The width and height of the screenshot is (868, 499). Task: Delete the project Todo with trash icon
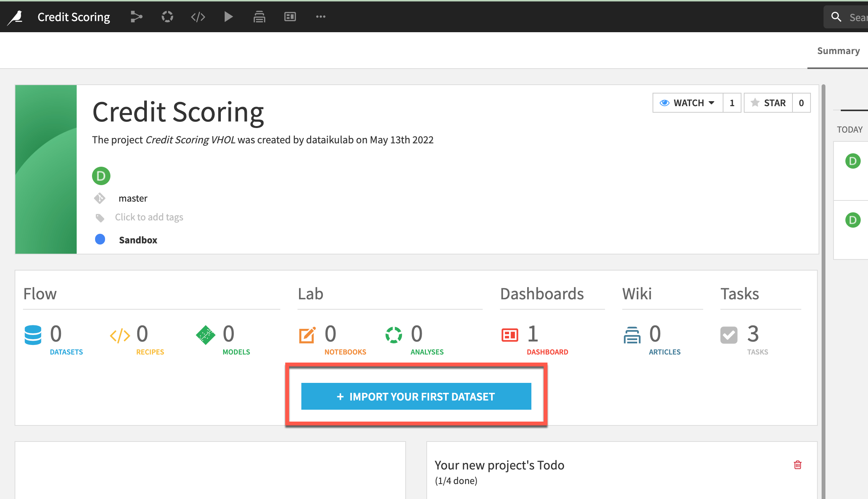[797, 465]
